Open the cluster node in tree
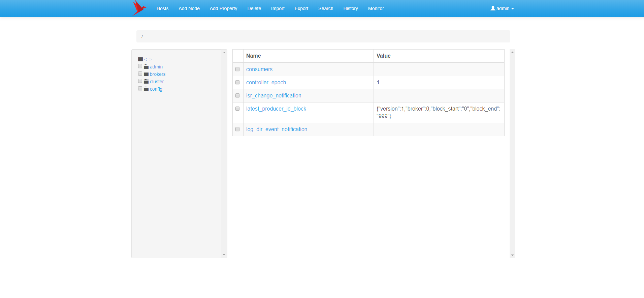The image size is (644, 298). (157, 82)
